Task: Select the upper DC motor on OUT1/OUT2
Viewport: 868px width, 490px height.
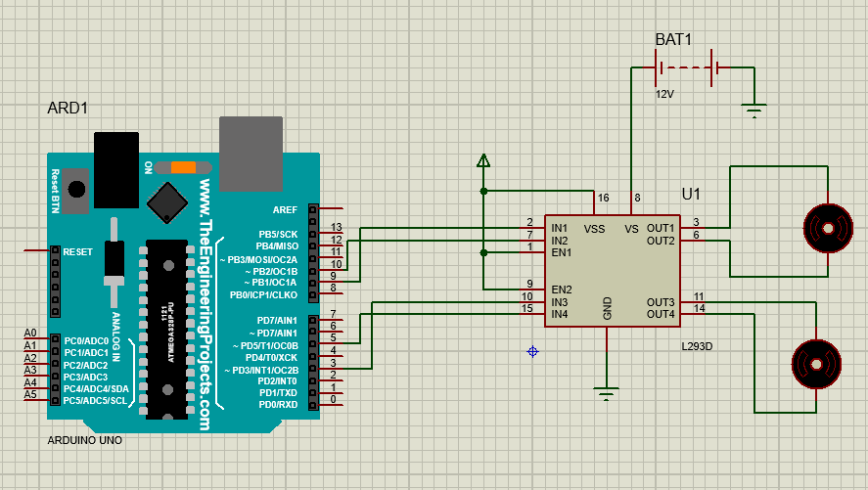Action: 828,229
